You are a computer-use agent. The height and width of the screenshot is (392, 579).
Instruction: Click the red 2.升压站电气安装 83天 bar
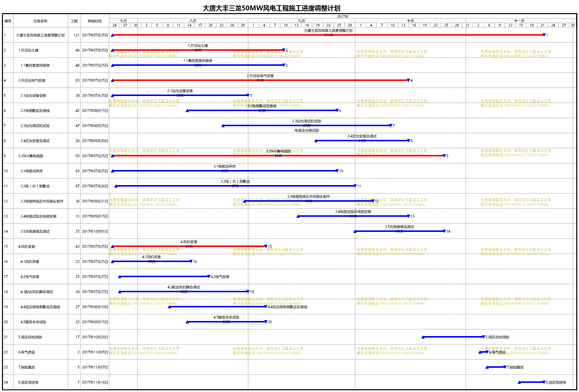(x=260, y=80)
